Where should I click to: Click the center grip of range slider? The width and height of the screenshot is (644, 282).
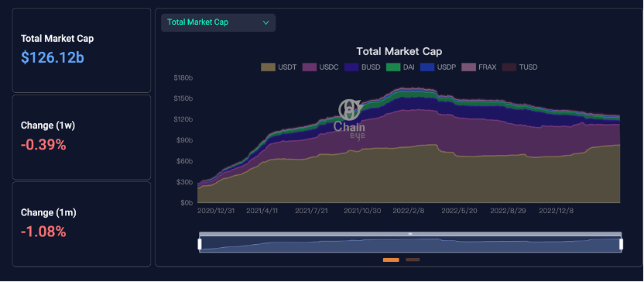pos(410,234)
